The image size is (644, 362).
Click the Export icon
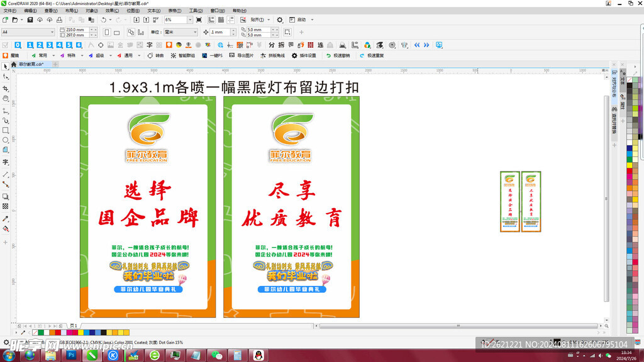(x=146, y=19)
